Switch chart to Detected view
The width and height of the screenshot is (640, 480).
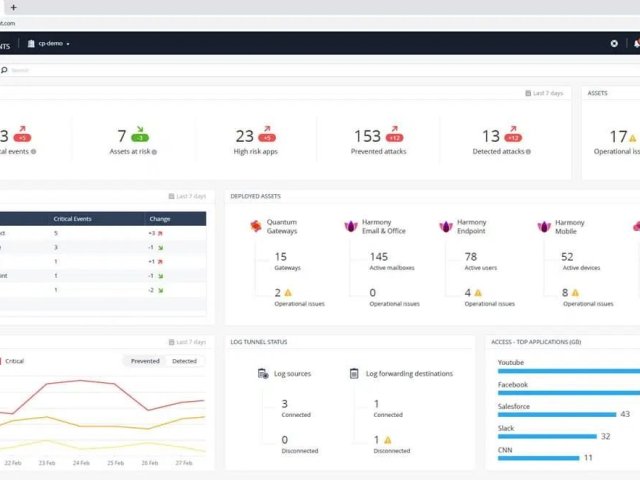click(184, 361)
